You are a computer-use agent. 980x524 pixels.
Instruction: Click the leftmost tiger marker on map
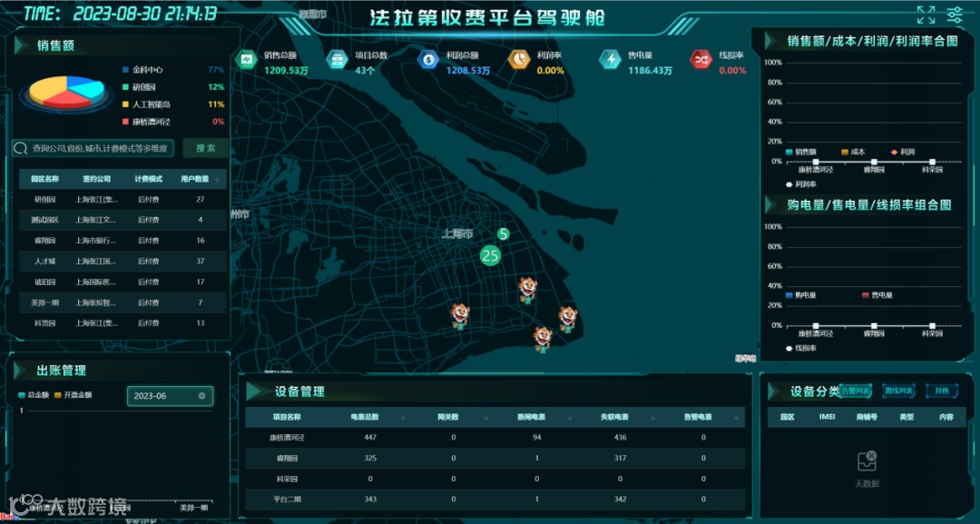coord(461,316)
